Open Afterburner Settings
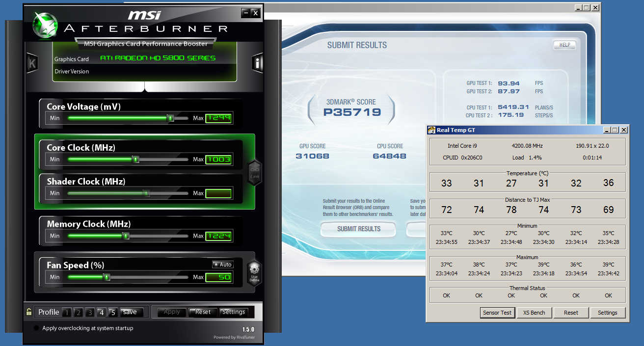This screenshot has height=346, width=644. pos(234,312)
